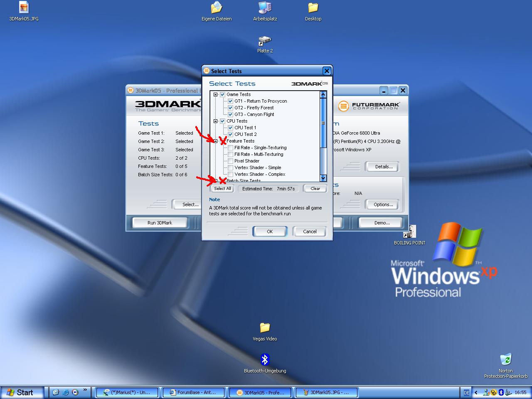Click the 3DMark05 window title bar icon
The height and width of the screenshot is (399, 532).
(131, 90)
